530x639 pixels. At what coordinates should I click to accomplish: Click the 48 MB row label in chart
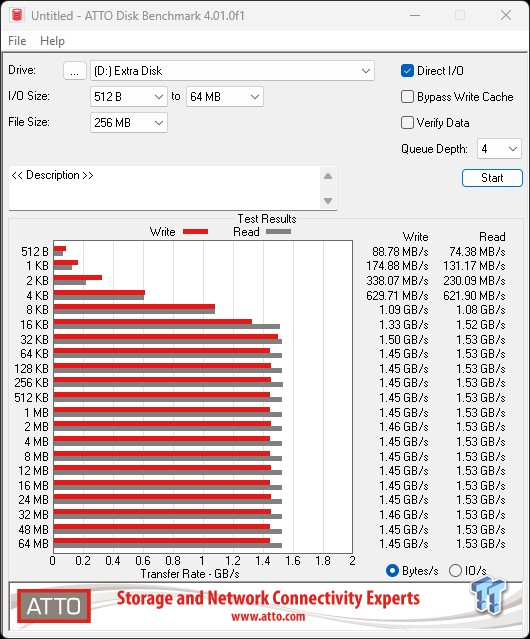[x=33, y=529]
